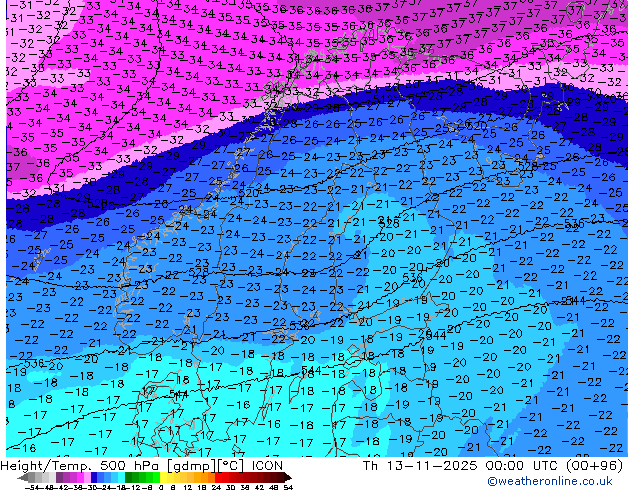
Task: Click the '0' value under the color scale
Action: 161,487
